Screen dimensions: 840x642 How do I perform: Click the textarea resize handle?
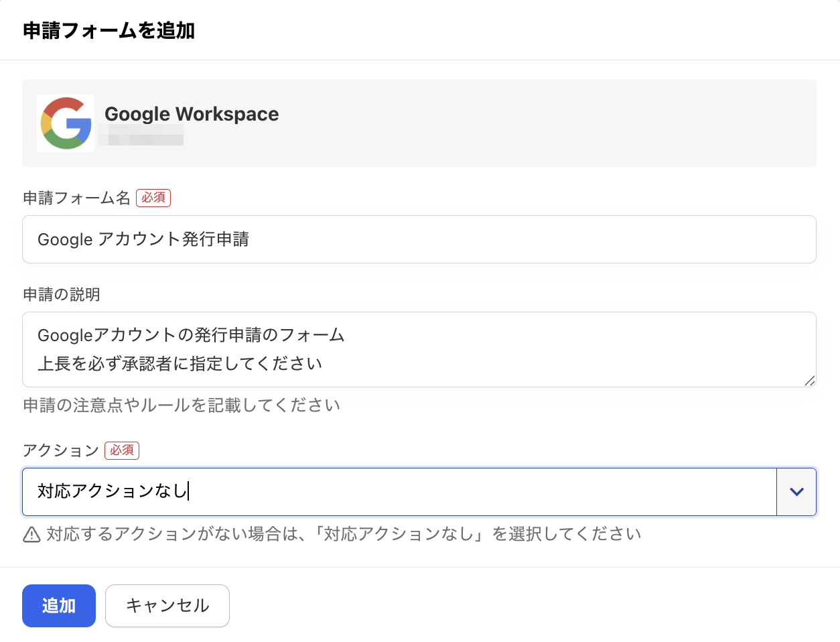click(x=810, y=381)
